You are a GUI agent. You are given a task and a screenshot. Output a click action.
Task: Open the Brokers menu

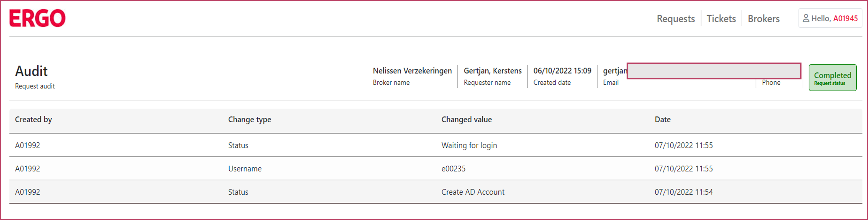click(763, 18)
